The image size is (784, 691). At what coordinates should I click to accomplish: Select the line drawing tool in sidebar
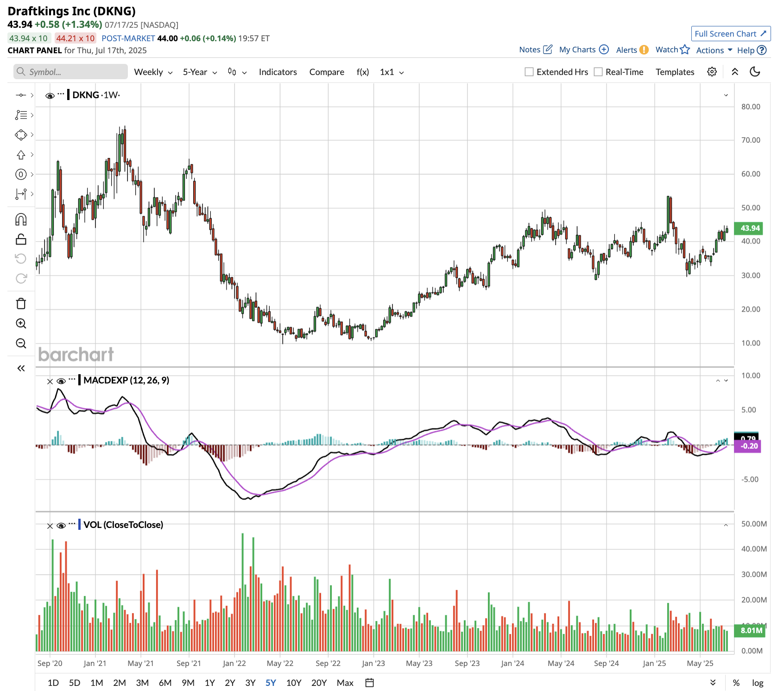(21, 95)
